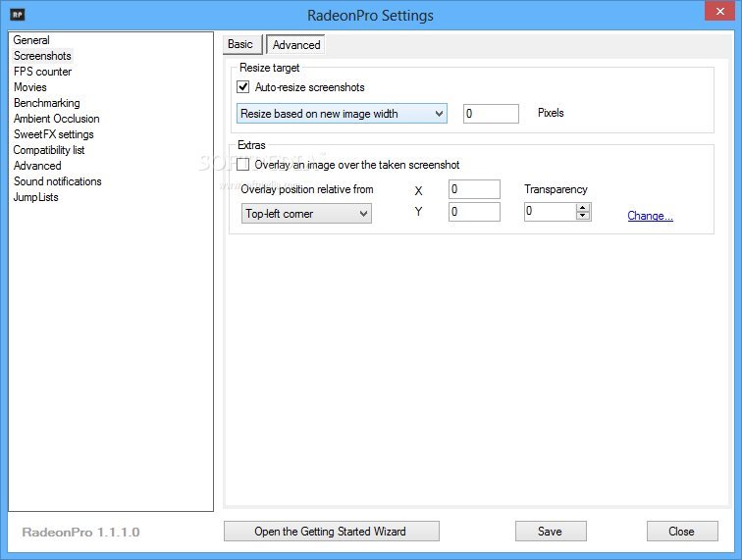742x560 pixels.
Task: Select General in the settings list
Action: (31, 40)
